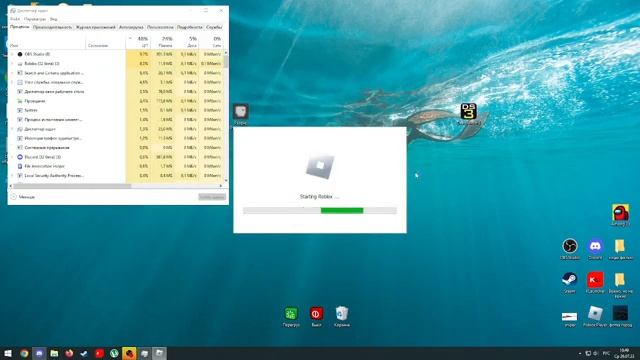Click Task Manager vertical scrollbar
640x360 pixels.
coord(225,62)
